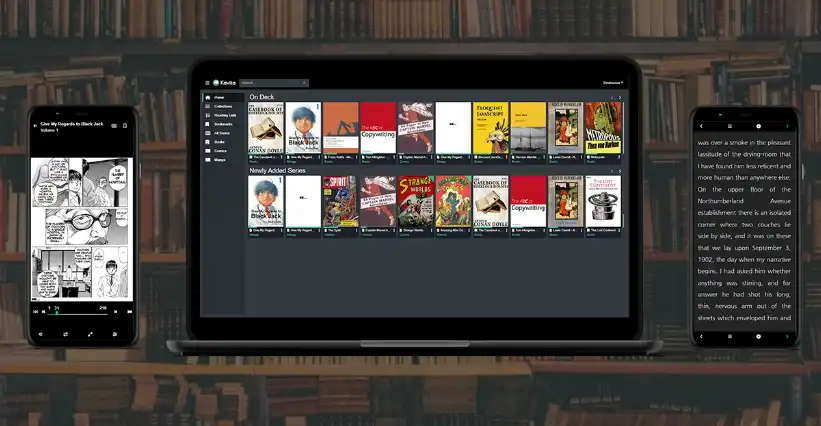Open the Newly Added Series heading link
821x426 pixels.
point(277,171)
